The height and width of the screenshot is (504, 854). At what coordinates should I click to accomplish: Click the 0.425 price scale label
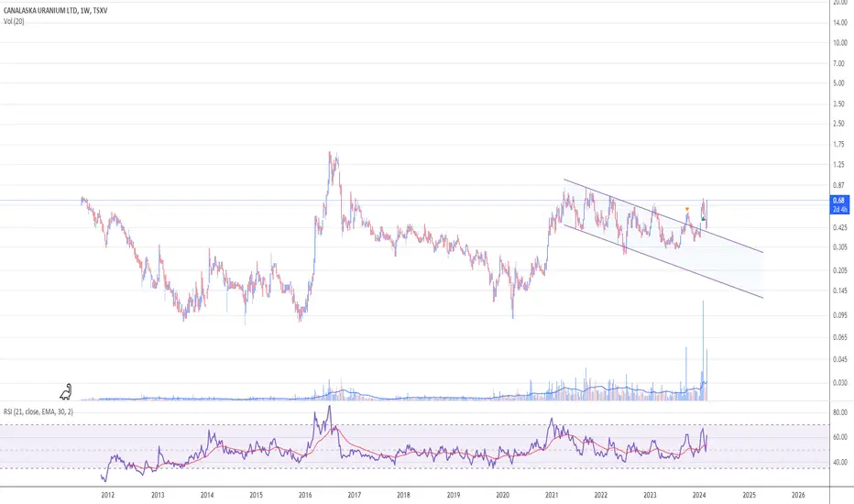coord(840,227)
